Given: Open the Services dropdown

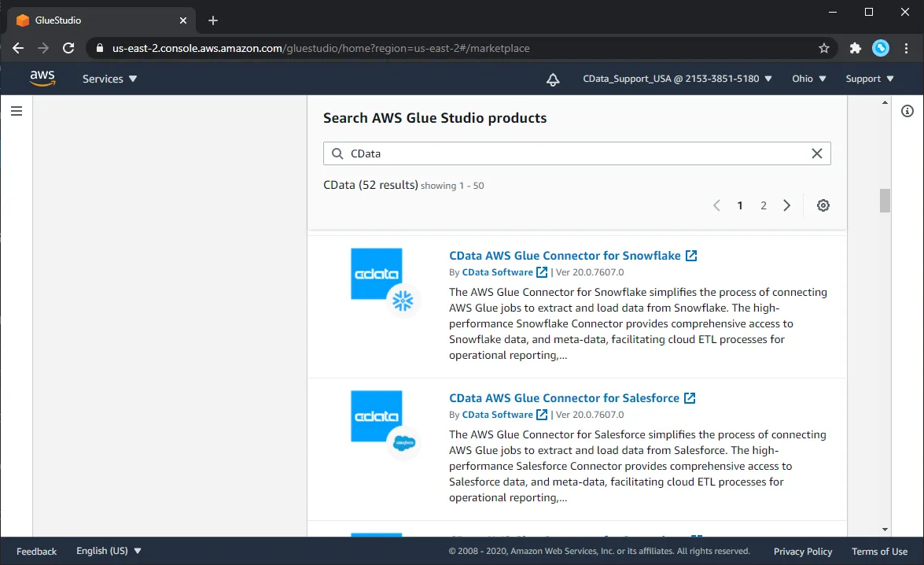Looking at the screenshot, I should 109,79.
